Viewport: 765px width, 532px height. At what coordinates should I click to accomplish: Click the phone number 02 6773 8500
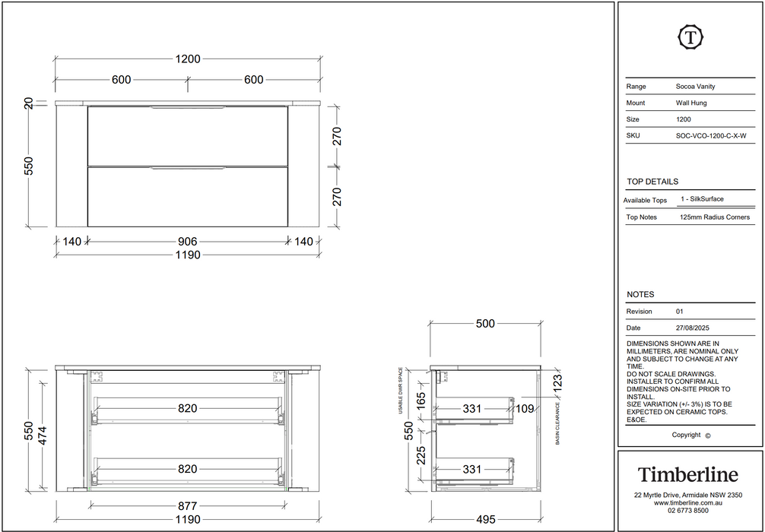(x=688, y=511)
